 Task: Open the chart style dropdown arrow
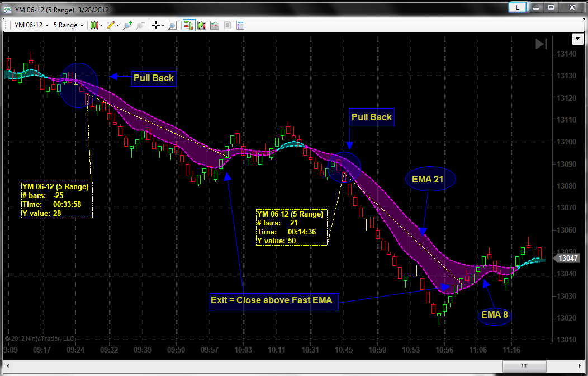[x=101, y=26]
